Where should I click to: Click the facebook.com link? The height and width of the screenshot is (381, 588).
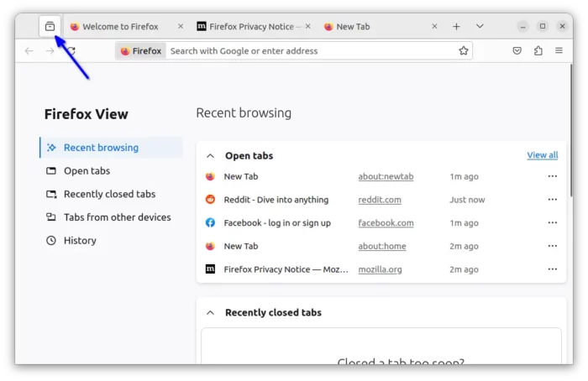coord(386,223)
